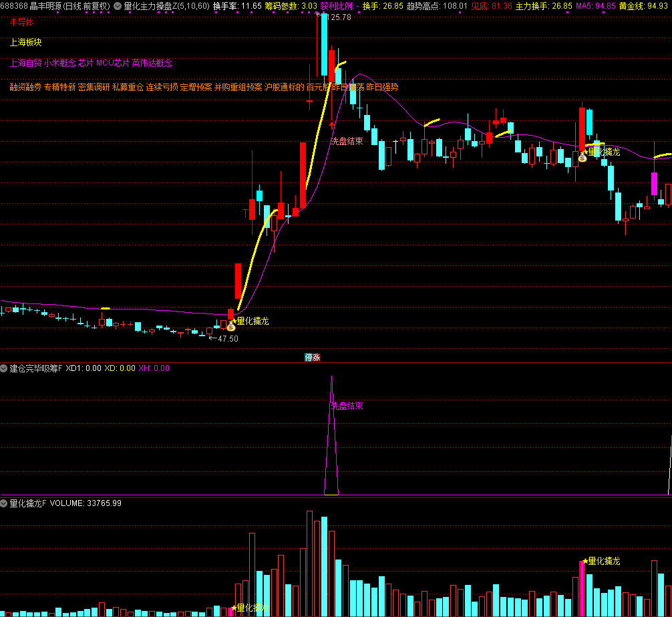Screen dimensions: 672x617
Task: Click the star marker in right volume 量化擒龙
Action: 585,561
